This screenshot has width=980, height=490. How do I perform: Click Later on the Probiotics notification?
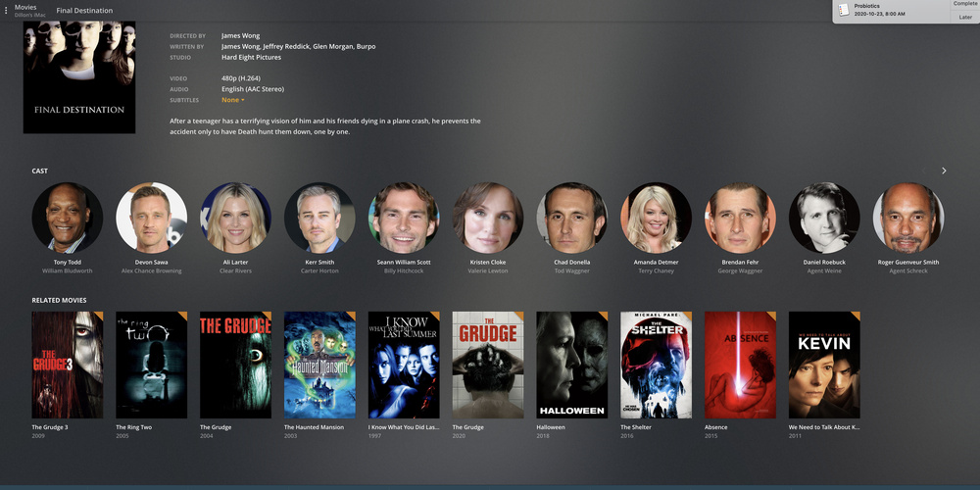[965, 17]
